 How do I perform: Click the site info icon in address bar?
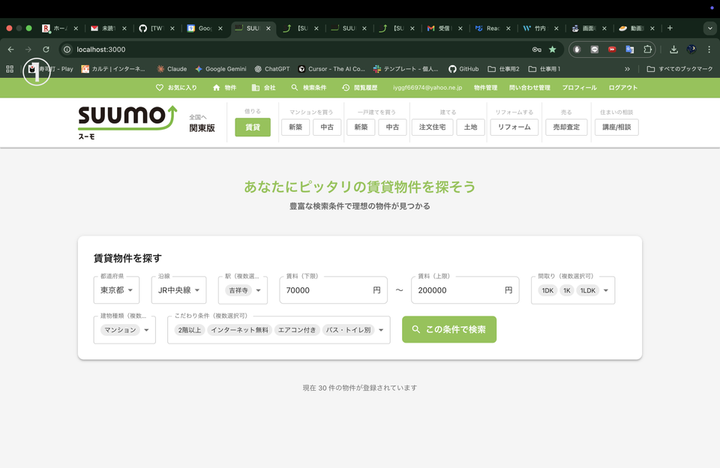click(x=67, y=49)
